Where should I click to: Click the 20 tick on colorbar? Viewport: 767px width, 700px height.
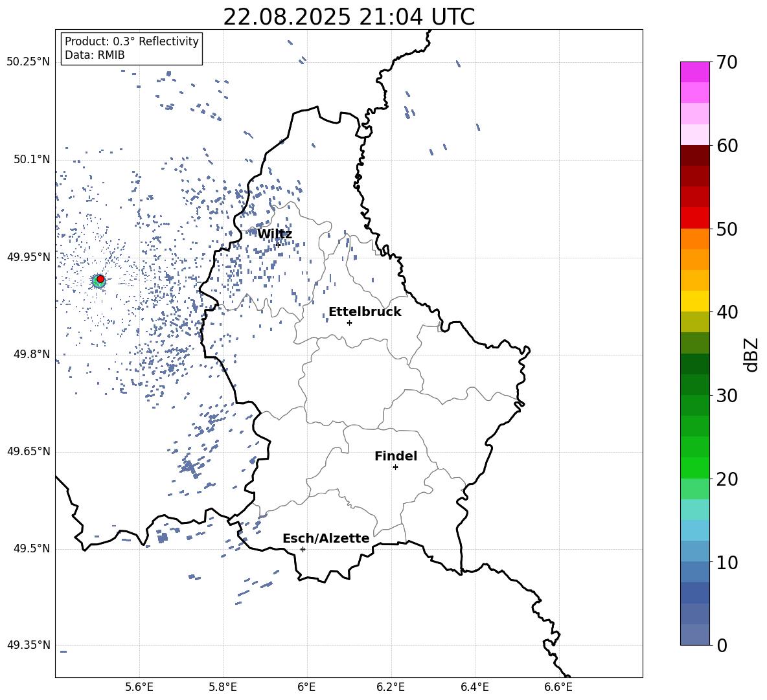[727, 479]
